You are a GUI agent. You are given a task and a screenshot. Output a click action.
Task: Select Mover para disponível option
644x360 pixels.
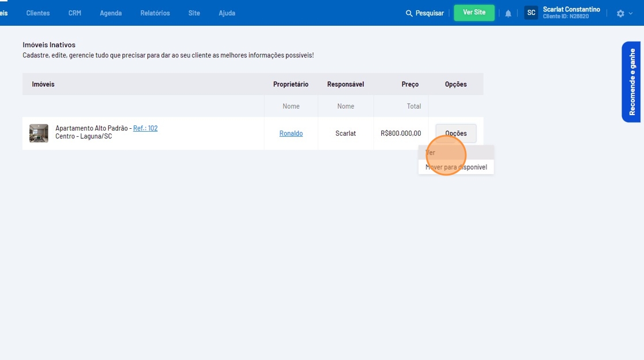[456, 167]
